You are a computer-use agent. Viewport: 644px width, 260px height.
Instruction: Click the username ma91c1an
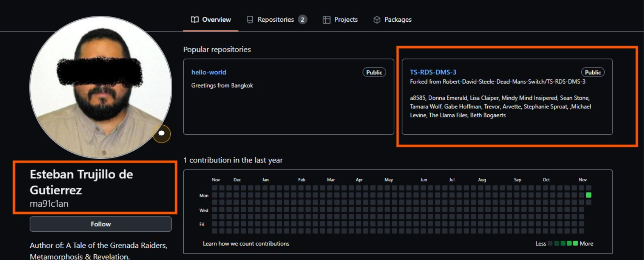tap(49, 203)
